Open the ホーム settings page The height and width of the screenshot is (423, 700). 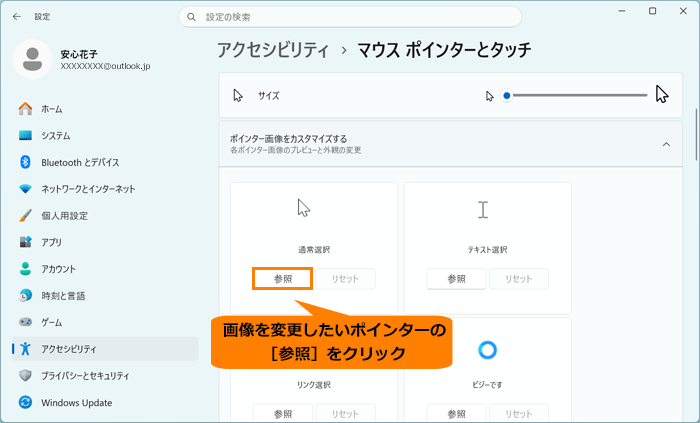point(105,109)
